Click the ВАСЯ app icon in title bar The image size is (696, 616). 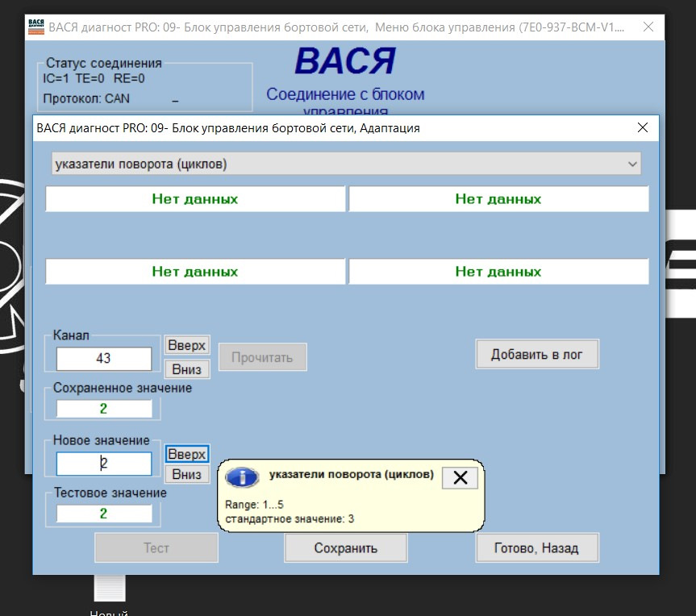36,27
